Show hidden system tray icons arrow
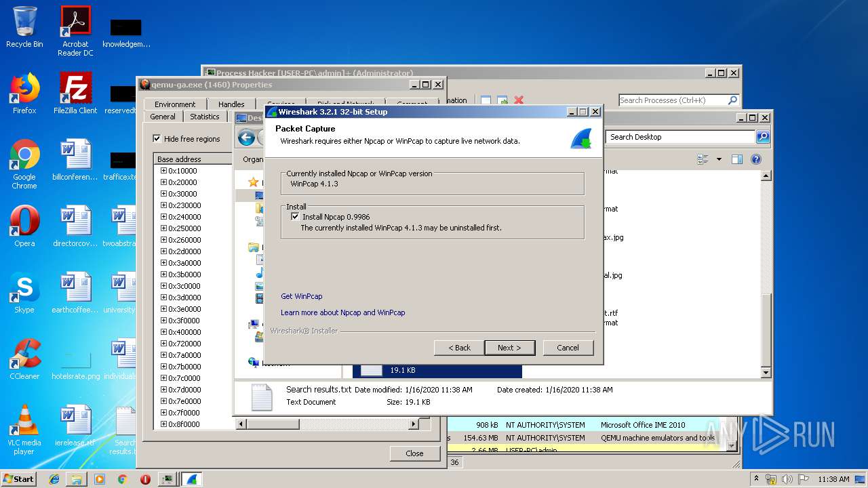This screenshot has height=488, width=868. (756, 479)
